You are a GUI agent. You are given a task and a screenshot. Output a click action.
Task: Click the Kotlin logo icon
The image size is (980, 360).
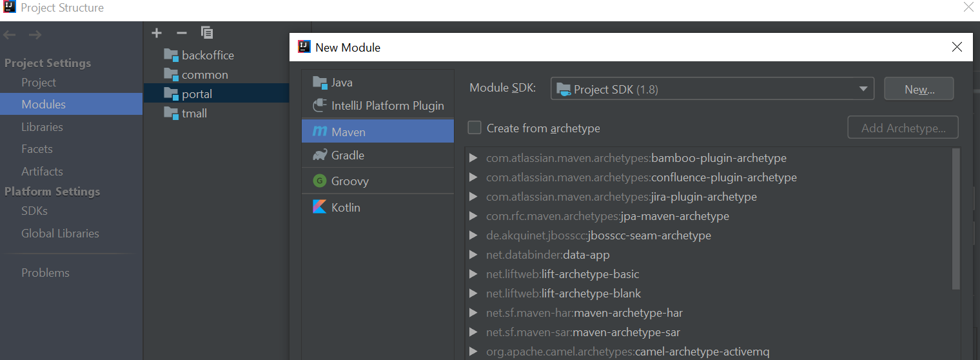coord(320,207)
